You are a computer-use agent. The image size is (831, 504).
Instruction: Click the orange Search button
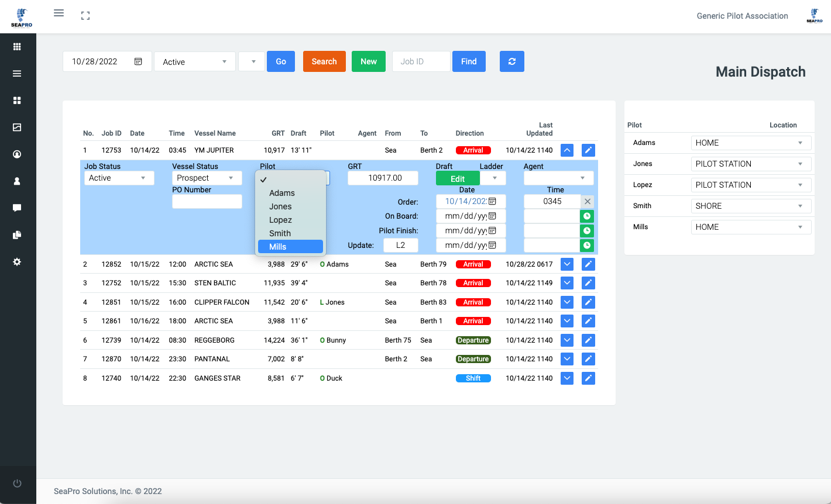(x=324, y=61)
